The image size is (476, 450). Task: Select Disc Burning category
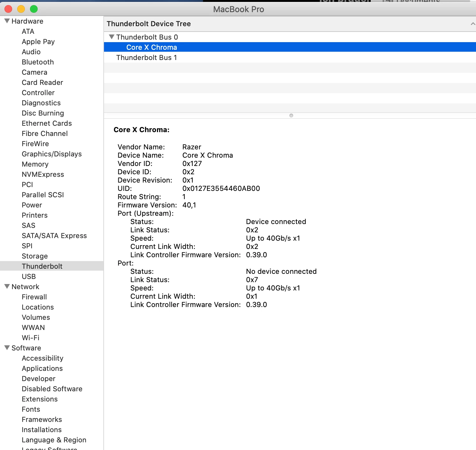click(x=43, y=113)
